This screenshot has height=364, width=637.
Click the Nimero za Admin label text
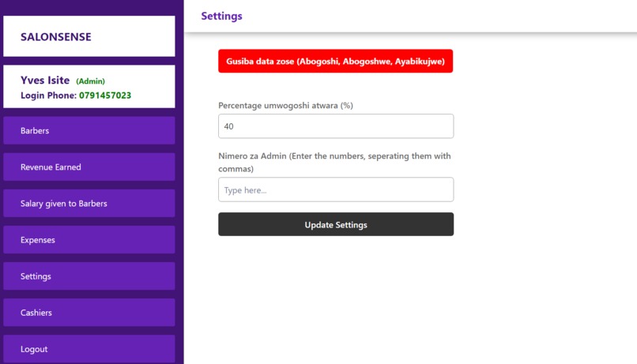334,162
